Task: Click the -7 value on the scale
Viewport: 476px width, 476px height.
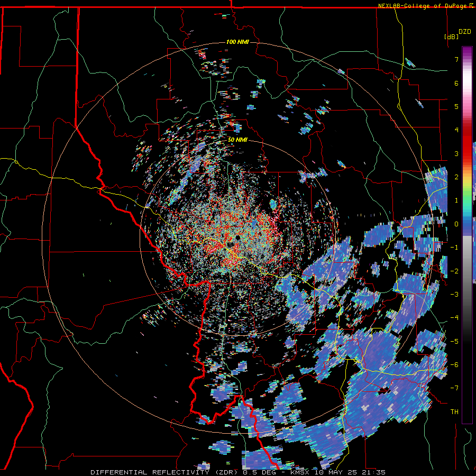Action: pyautogui.click(x=454, y=388)
